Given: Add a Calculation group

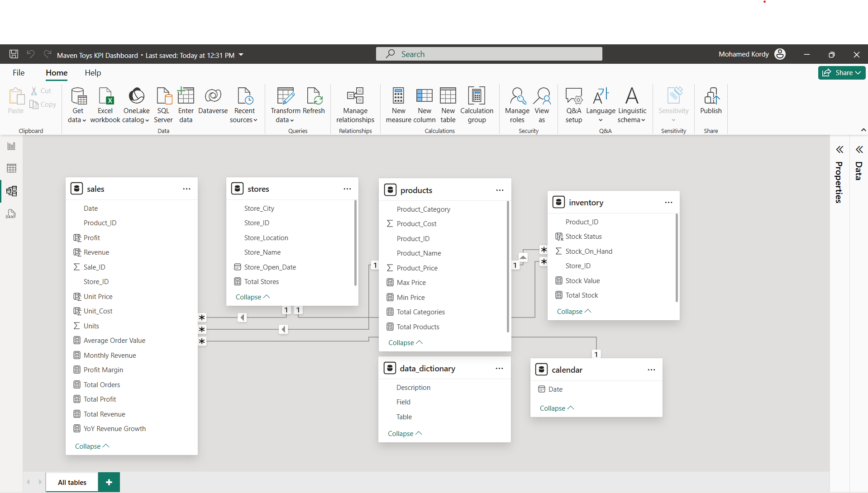Looking at the screenshot, I should pos(477,105).
